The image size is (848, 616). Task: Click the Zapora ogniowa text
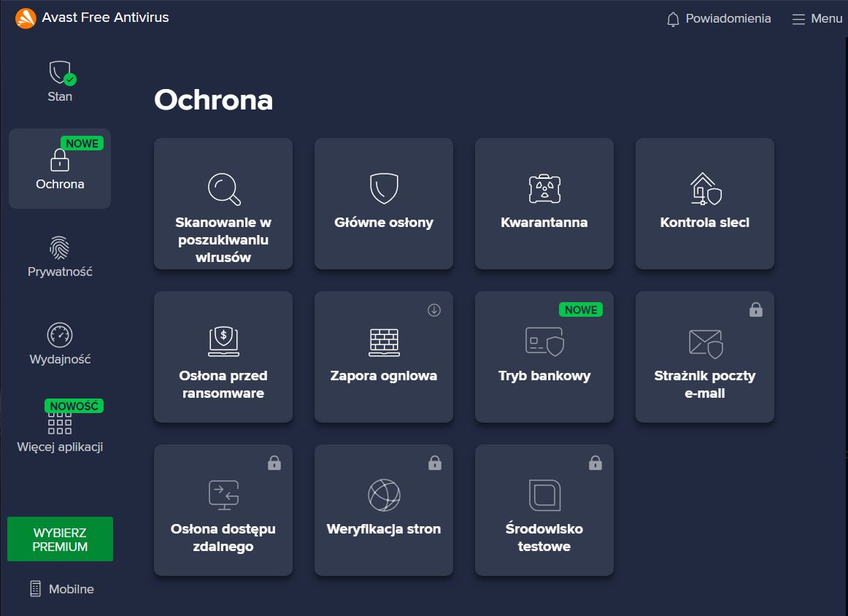point(384,376)
